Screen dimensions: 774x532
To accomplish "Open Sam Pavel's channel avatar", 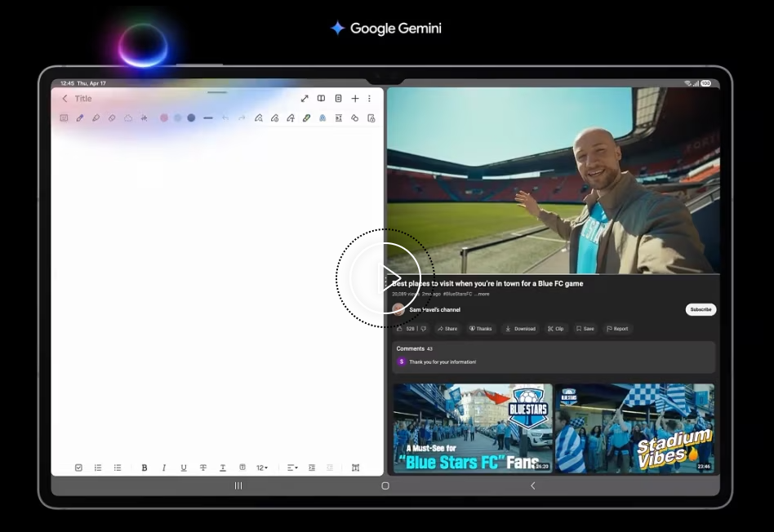I will (398, 309).
